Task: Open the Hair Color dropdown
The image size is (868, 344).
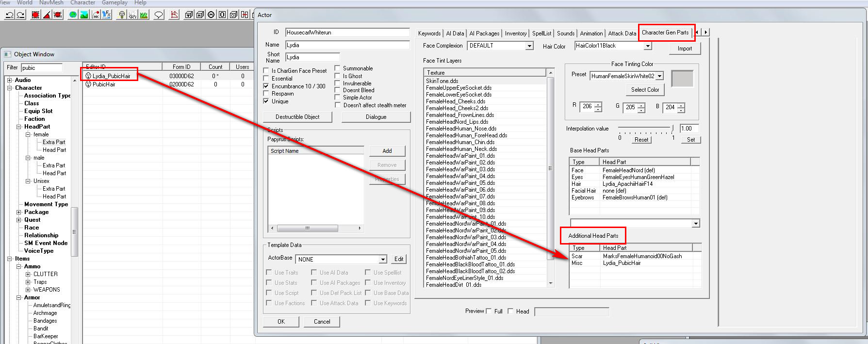Action: pos(647,46)
